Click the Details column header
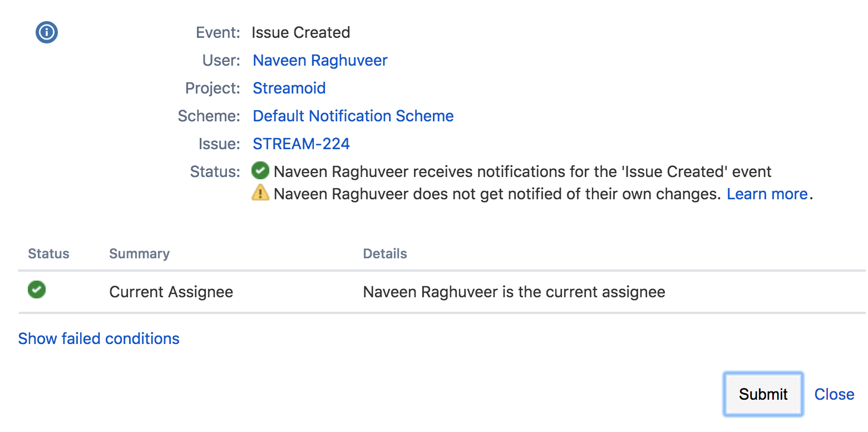Image resolution: width=868 pixels, height=432 pixels. 385,254
